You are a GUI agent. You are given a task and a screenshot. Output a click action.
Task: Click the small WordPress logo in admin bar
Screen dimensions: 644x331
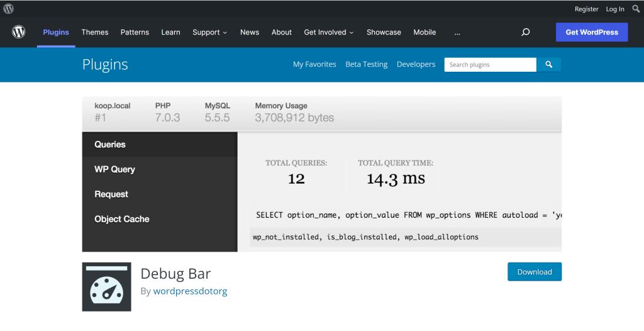(8, 9)
